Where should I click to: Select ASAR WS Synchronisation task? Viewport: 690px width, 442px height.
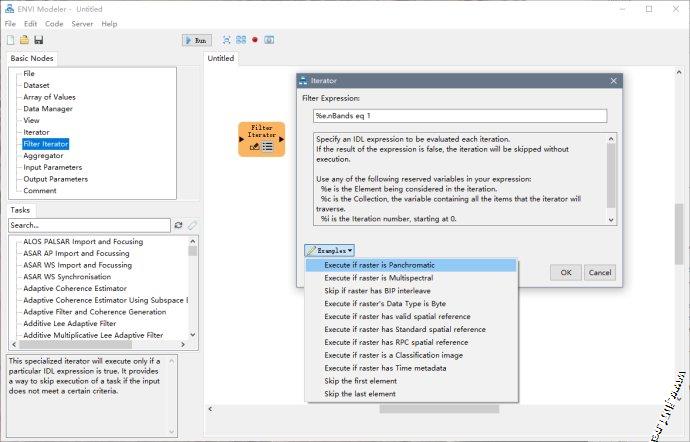click(67, 277)
